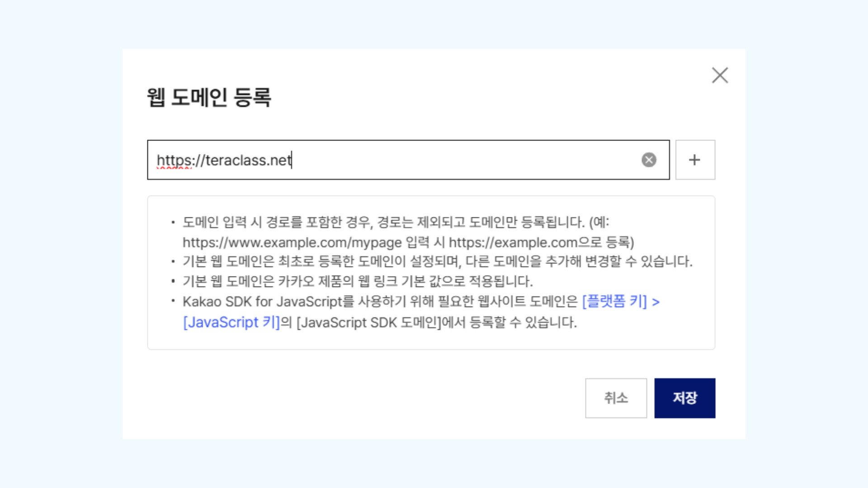
Task: Open the [플랫폼 키] link
Action: (x=614, y=301)
